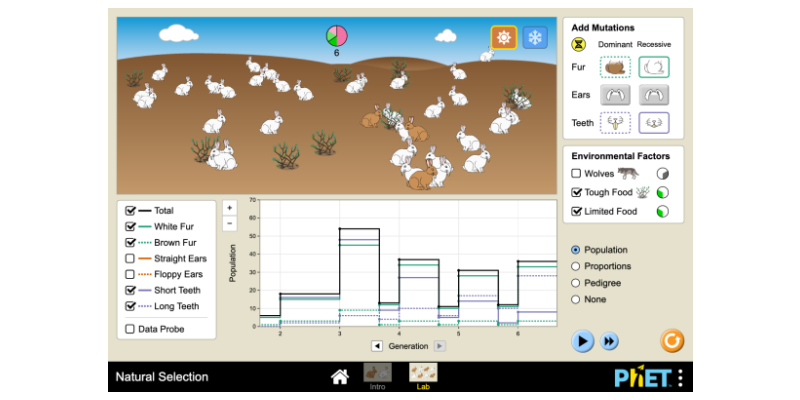Add white fur as recessive mutation
This screenshot has height=400, width=800.
point(654,68)
